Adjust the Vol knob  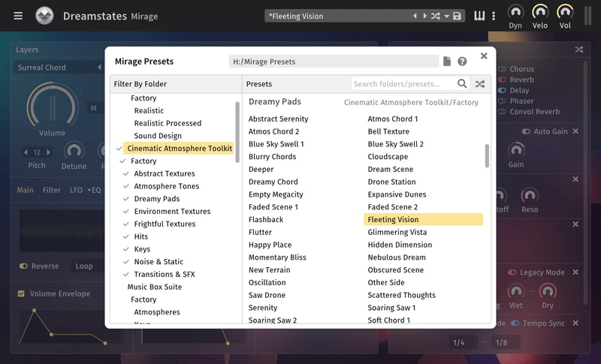click(x=564, y=13)
